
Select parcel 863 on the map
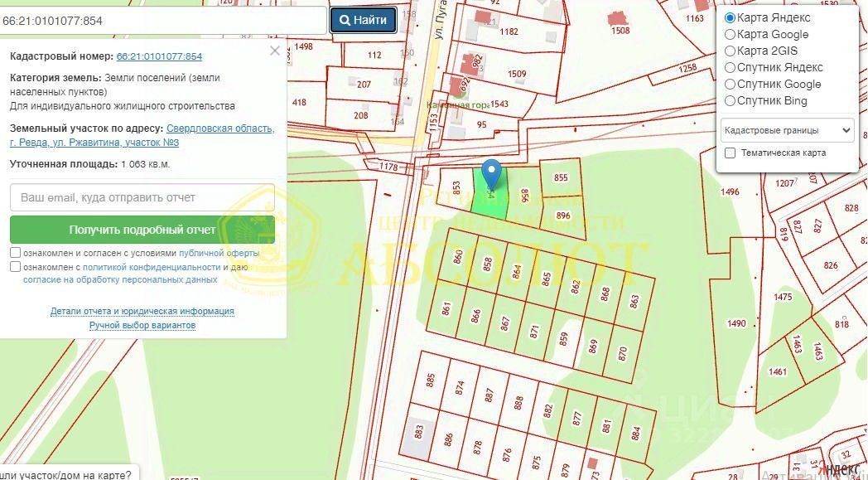pos(634,301)
